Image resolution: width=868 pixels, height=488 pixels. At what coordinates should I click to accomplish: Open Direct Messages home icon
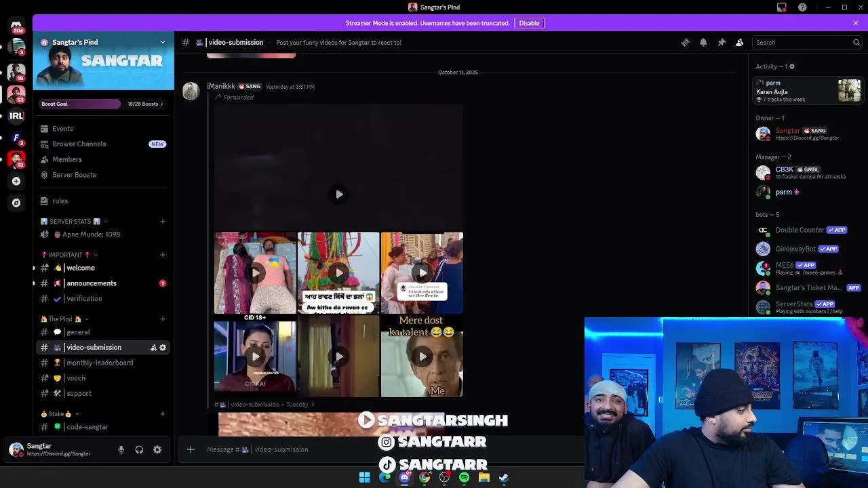coord(16,26)
